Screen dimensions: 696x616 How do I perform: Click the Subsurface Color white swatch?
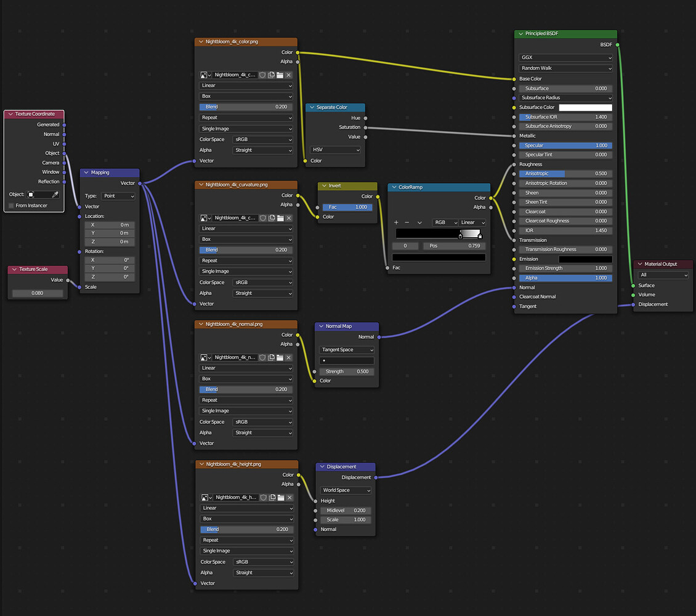tap(585, 107)
